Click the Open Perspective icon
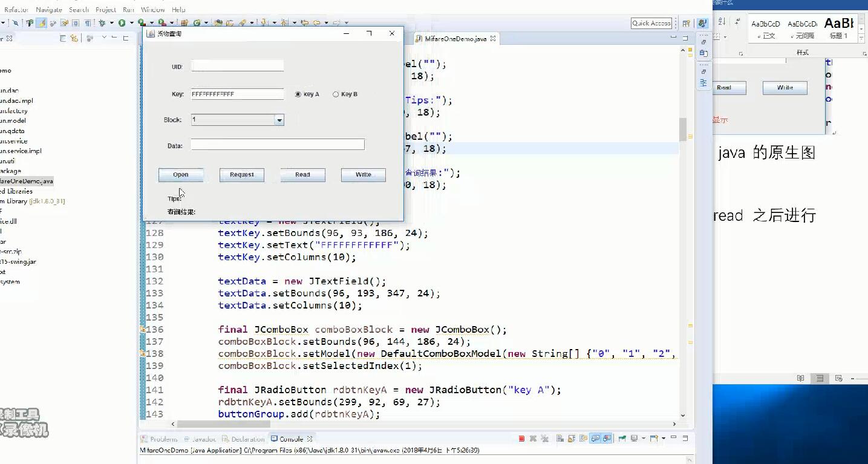868x464 pixels. [x=687, y=23]
